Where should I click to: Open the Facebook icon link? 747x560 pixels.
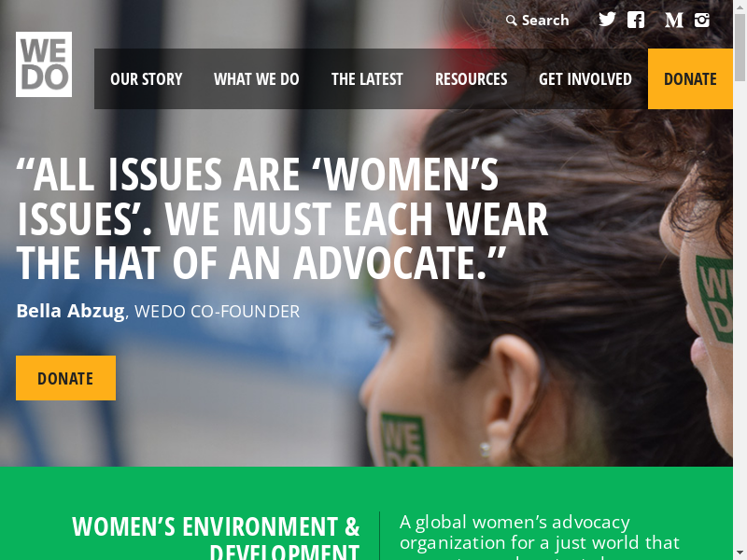pos(636,20)
